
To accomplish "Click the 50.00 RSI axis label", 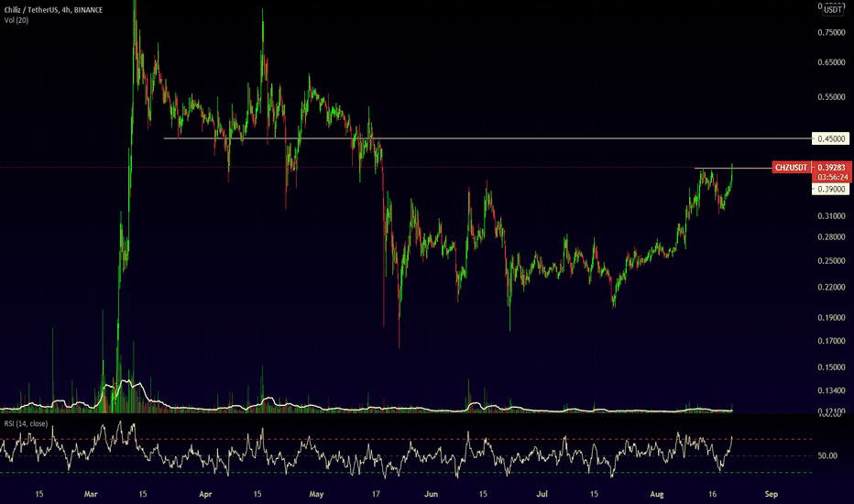I will 827,455.
